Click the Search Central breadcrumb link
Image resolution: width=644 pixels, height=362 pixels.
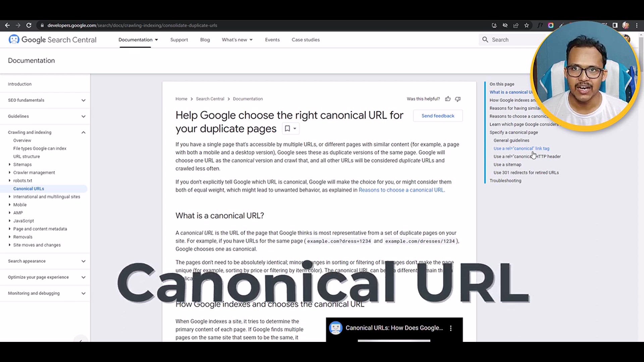point(210,99)
